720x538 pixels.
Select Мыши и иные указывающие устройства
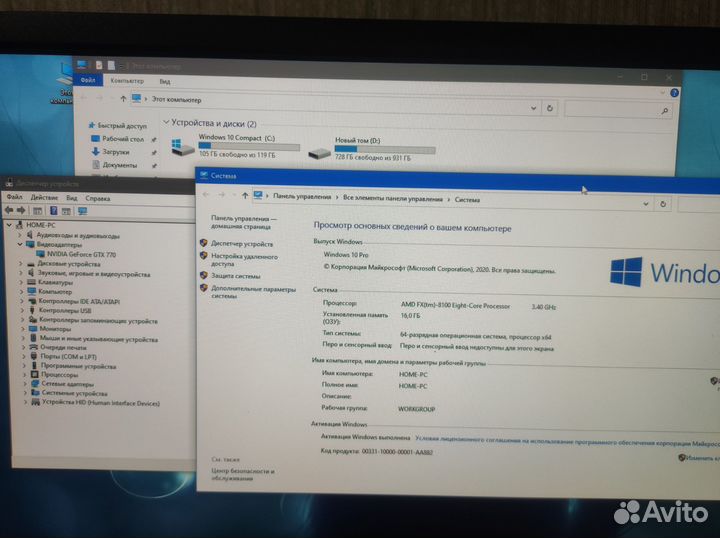(x=94, y=339)
